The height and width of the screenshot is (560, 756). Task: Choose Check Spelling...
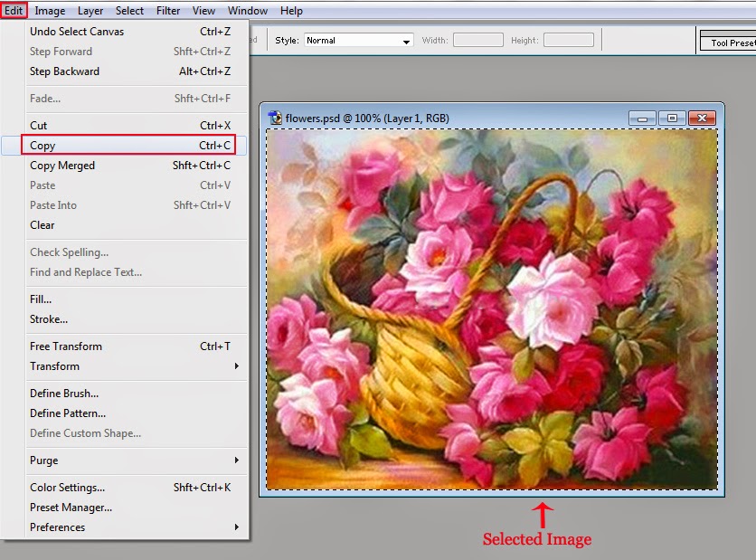pyautogui.click(x=129, y=252)
